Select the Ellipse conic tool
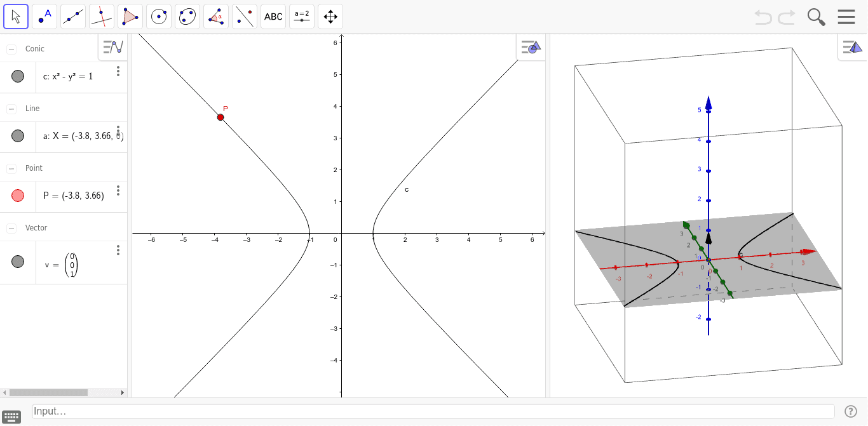868x426 pixels. click(187, 17)
